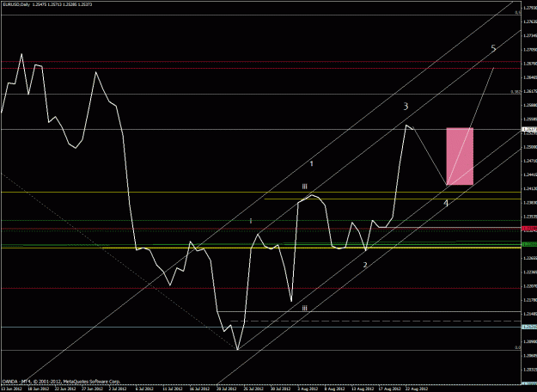The width and height of the screenshot is (537, 392).
Task: Click the wave label 1 inside the channel
Action: pyautogui.click(x=311, y=164)
